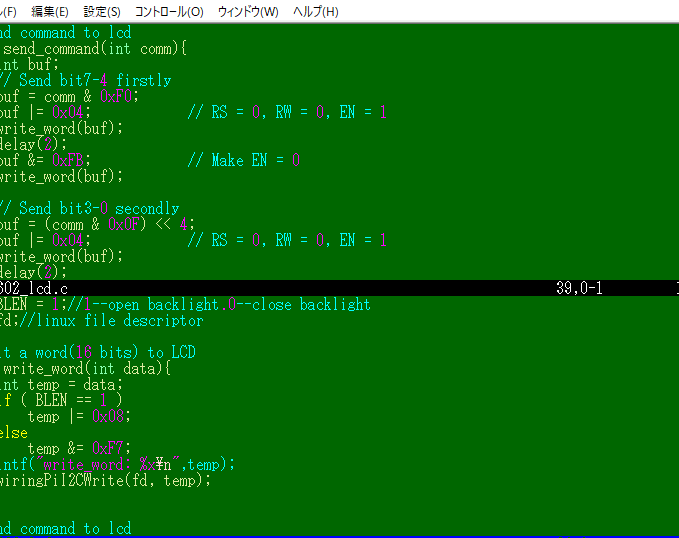The width and height of the screenshot is (679, 538).
Task: Open the File (F) menu
Action: pyautogui.click(x=9, y=12)
